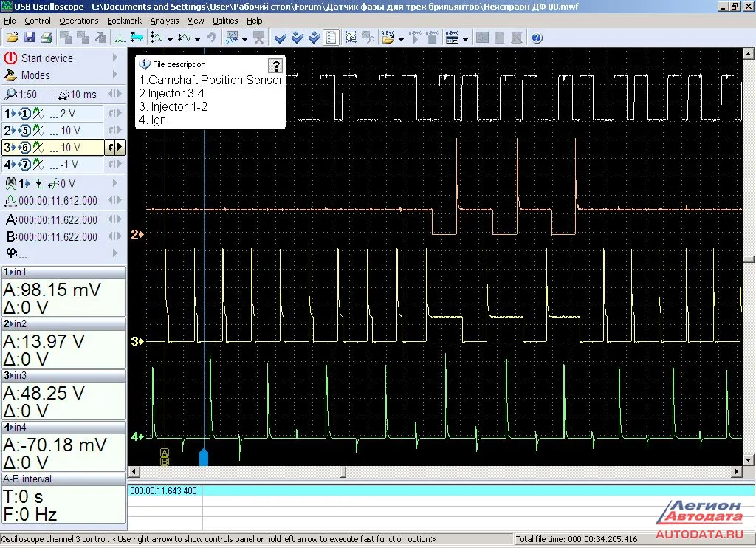Screen dimensions: 756x548
Task: Click the checkmark with down arrow icon
Action: coord(315,38)
